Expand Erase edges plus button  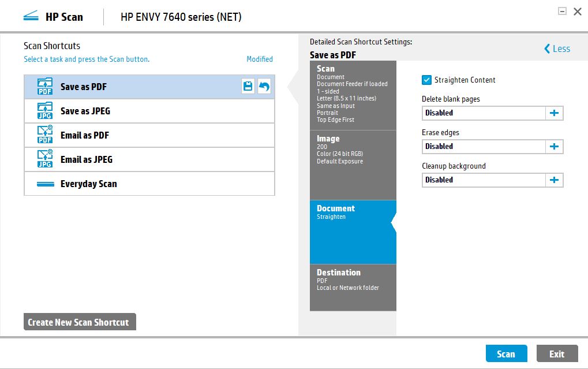click(555, 147)
